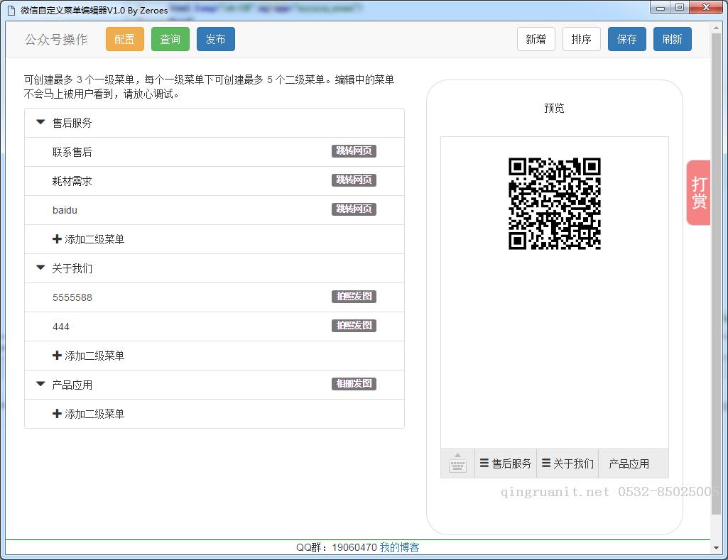Screen dimensions: 728x560
Task: Collapse the 售后服务 menu group
Action: click(x=40, y=123)
